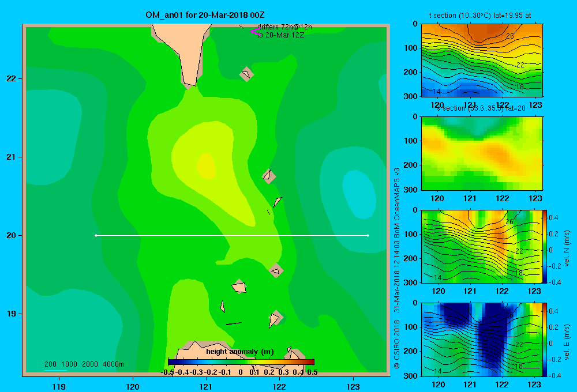Click the vel. E color scale bar
The image size is (577, 392).
545,340
